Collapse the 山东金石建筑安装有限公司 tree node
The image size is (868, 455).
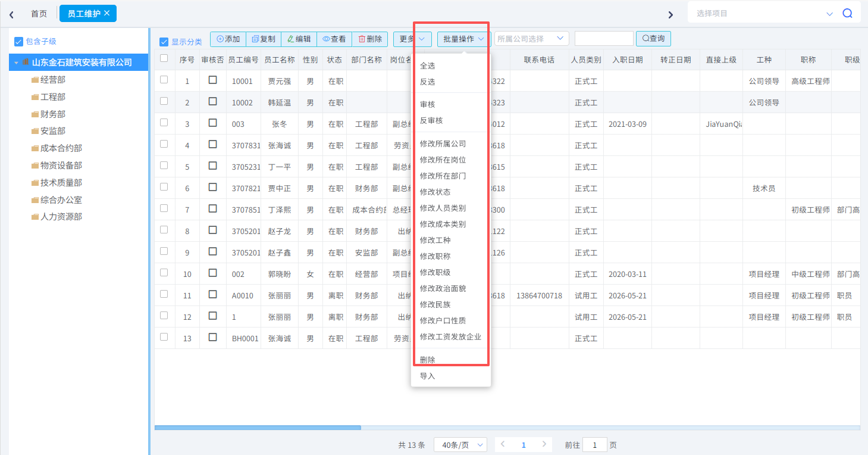click(17, 63)
